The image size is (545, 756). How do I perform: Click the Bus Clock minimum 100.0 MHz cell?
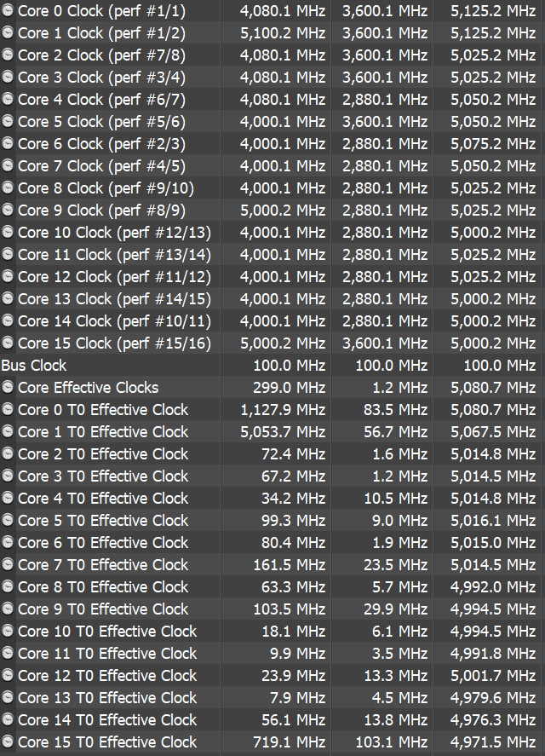click(x=391, y=366)
